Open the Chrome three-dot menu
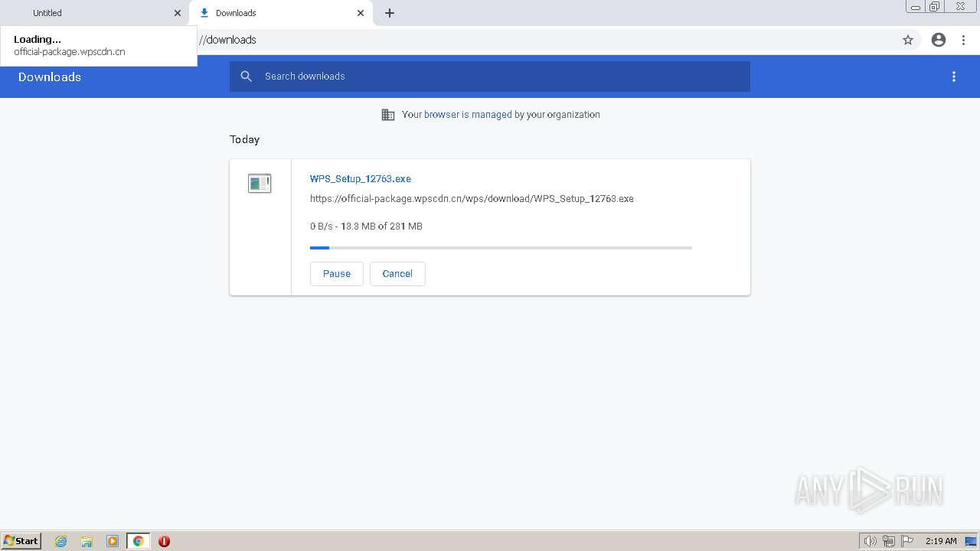The image size is (980, 551). [x=963, y=40]
